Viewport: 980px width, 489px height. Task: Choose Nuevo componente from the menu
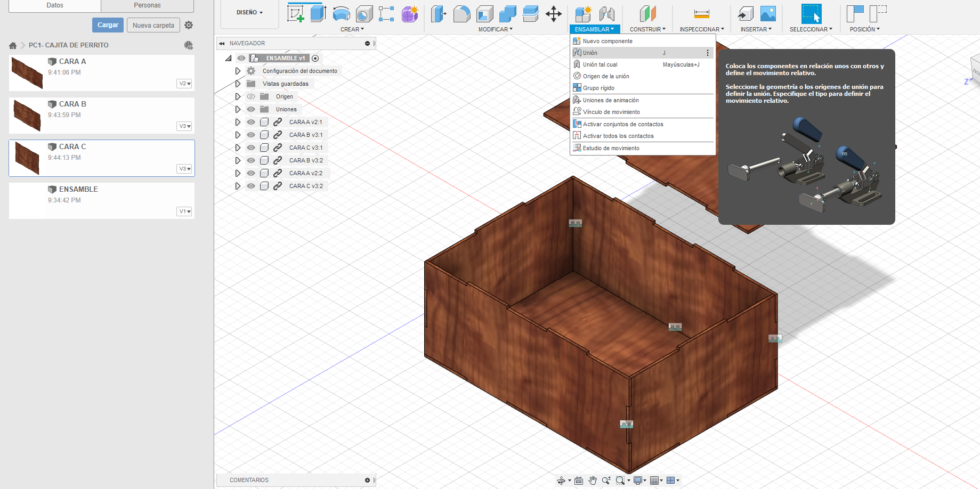642,41
